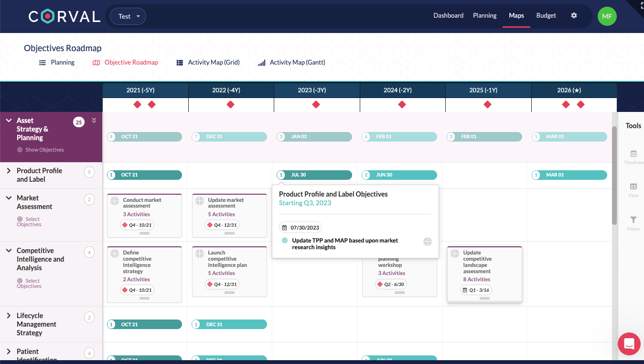
Task: Click Asset Strategy DEC 31 summary pill
Action: [x=229, y=137]
